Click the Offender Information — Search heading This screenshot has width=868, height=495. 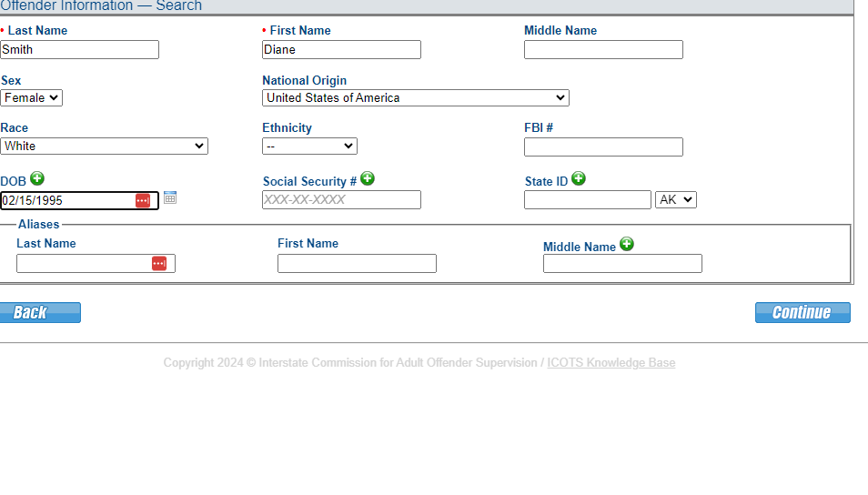(x=101, y=6)
